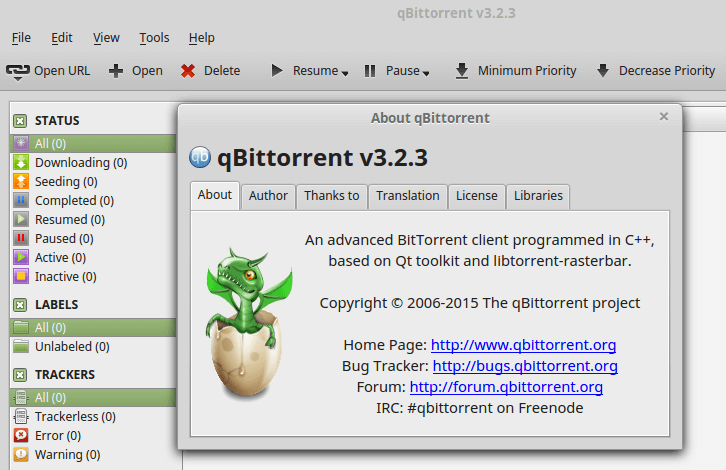Click the Resume play icon
The height and width of the screenshot is (470, 726).
pos(277,70)
